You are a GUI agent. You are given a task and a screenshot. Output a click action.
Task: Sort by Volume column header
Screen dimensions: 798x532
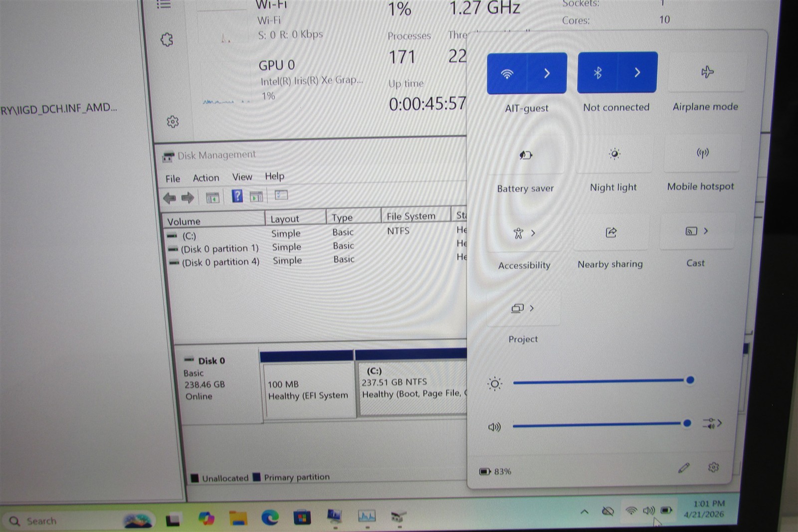(213, 220)
